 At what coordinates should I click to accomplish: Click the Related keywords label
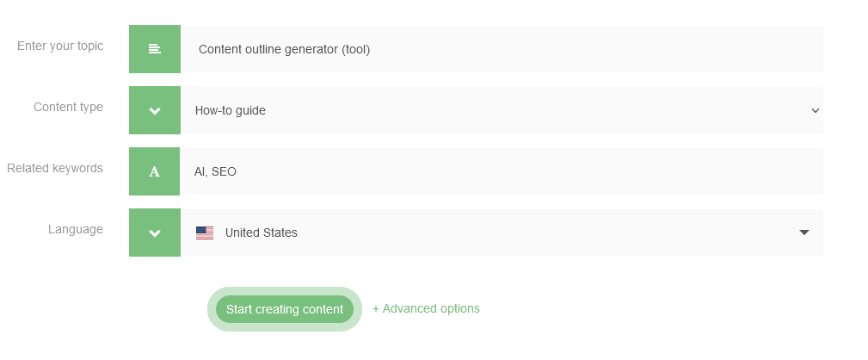point(55,168)
